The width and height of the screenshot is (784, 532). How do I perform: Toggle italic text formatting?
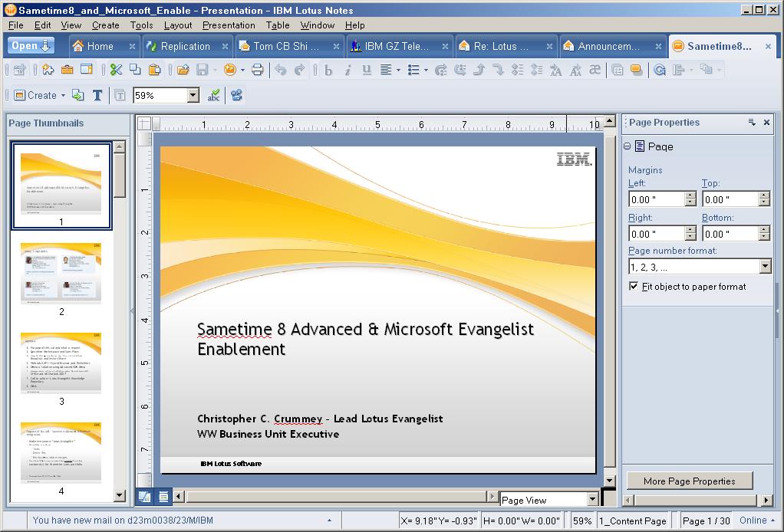[x=348, y=70]
